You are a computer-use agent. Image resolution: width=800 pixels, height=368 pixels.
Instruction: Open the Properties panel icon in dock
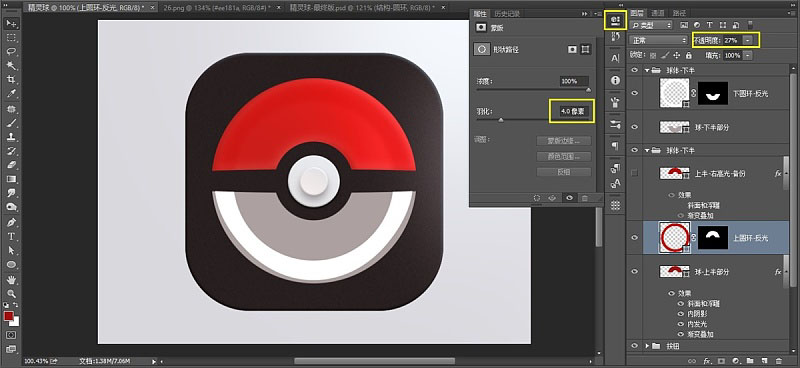(615, 20)
